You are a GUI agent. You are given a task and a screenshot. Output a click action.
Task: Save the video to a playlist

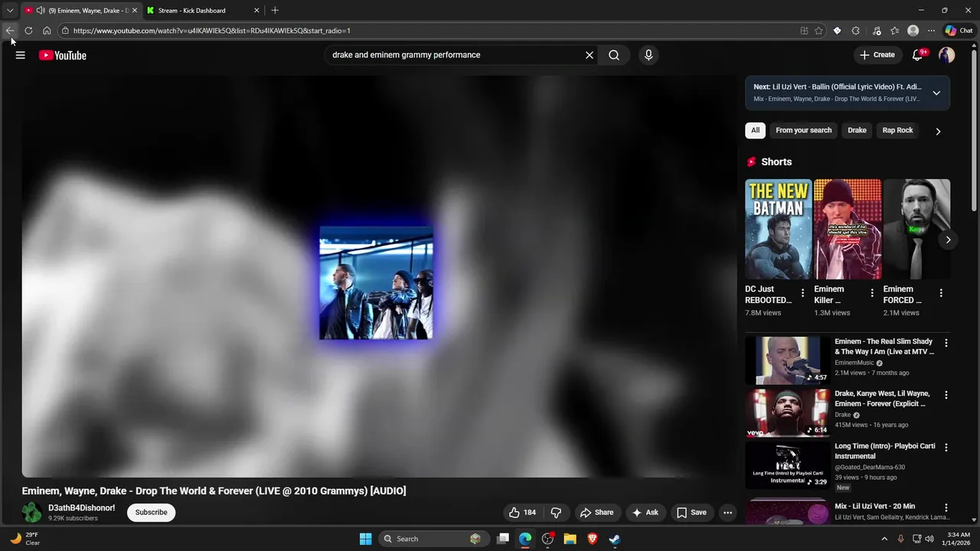tap(691, 513)
